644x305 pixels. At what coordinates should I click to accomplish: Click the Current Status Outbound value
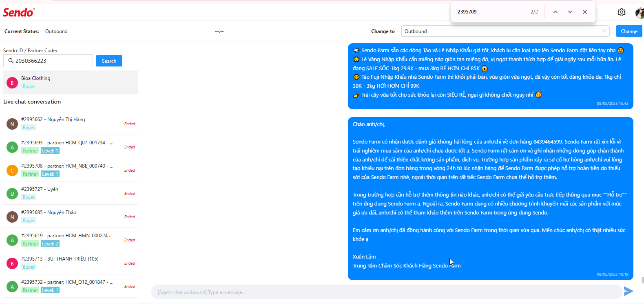point(56,31)
